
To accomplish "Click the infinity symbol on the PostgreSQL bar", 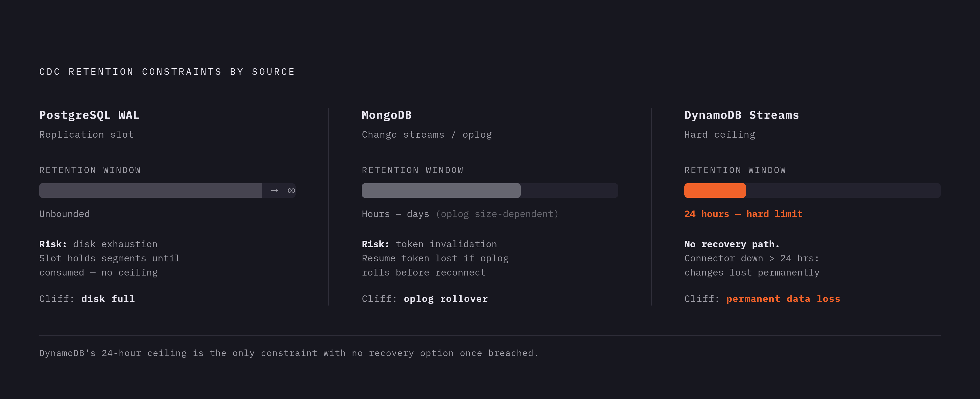I will pyautogui.click(x=291, y=190).
